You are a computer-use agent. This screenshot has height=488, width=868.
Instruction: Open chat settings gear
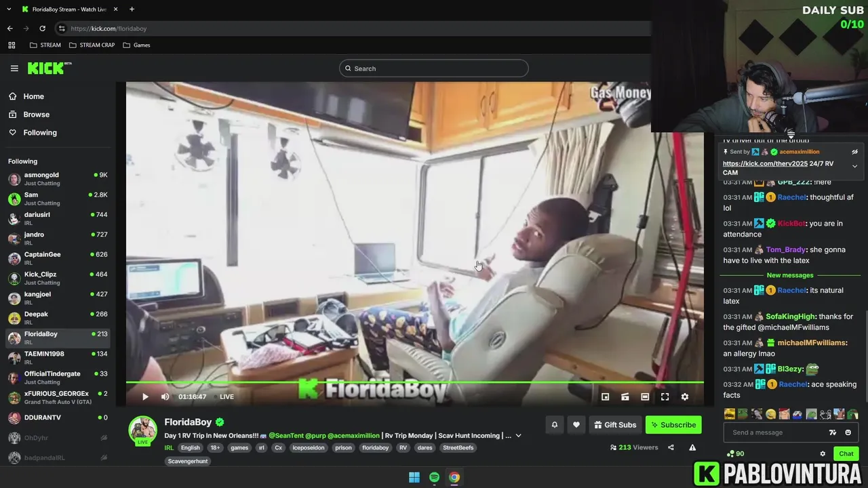pyautogui.click(x=823, y=453)
